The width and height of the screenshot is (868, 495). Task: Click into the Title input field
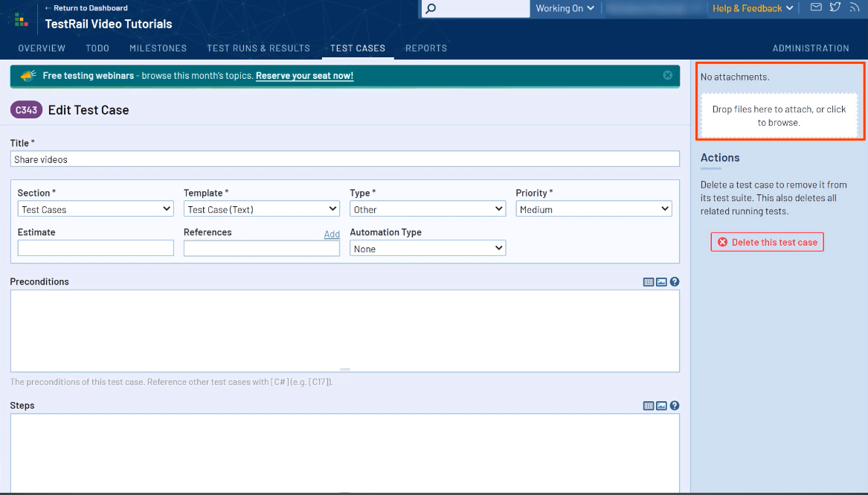(344, 159)
